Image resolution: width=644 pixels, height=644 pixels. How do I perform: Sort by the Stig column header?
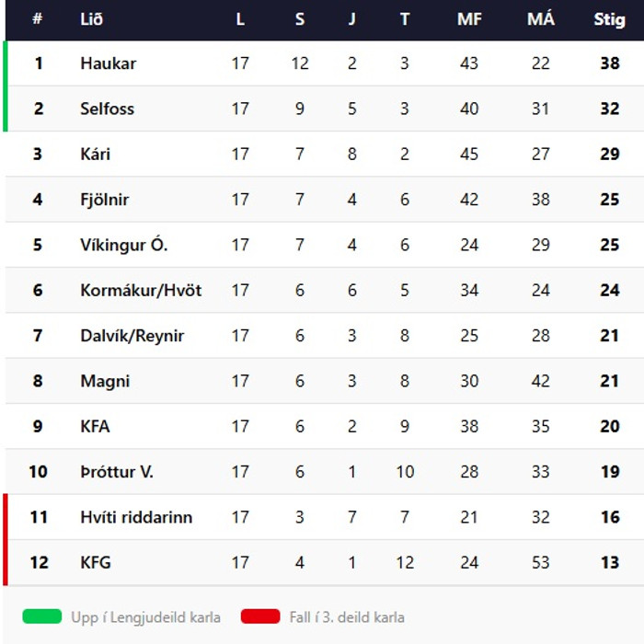[609, 19]
